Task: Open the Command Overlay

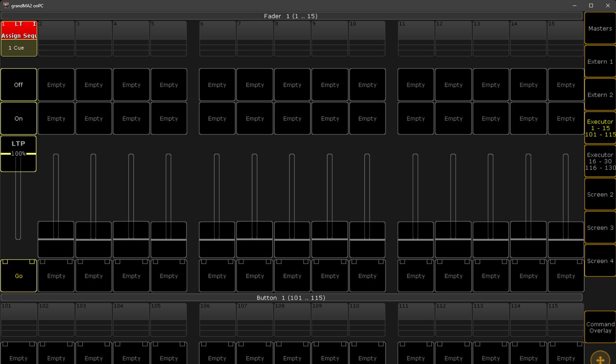Action: (x=600, y=327)
